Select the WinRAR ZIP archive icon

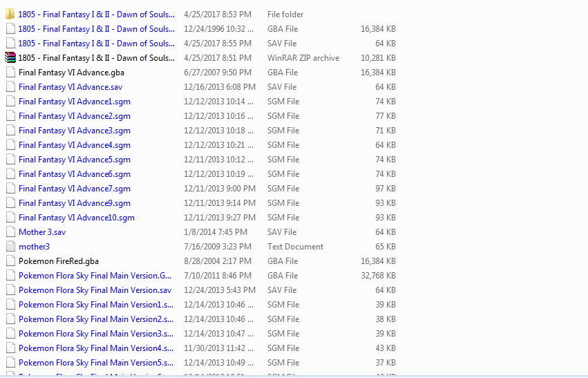tap(10, 58)
